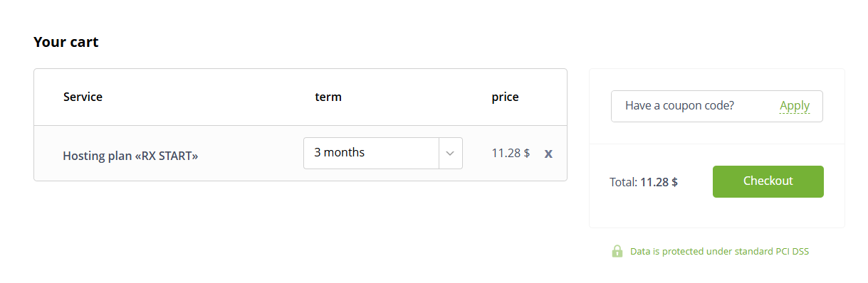
Task: Click the green padlock security icon
Action: [617, 251]
